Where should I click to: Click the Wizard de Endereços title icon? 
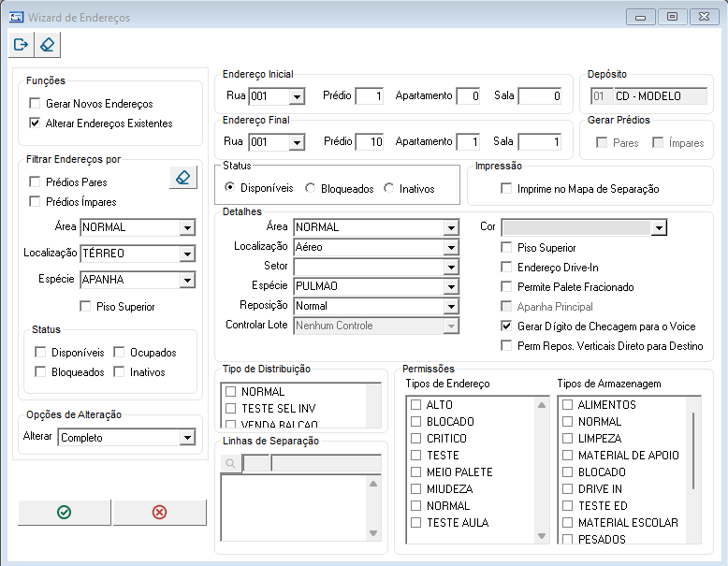[16, 17]
